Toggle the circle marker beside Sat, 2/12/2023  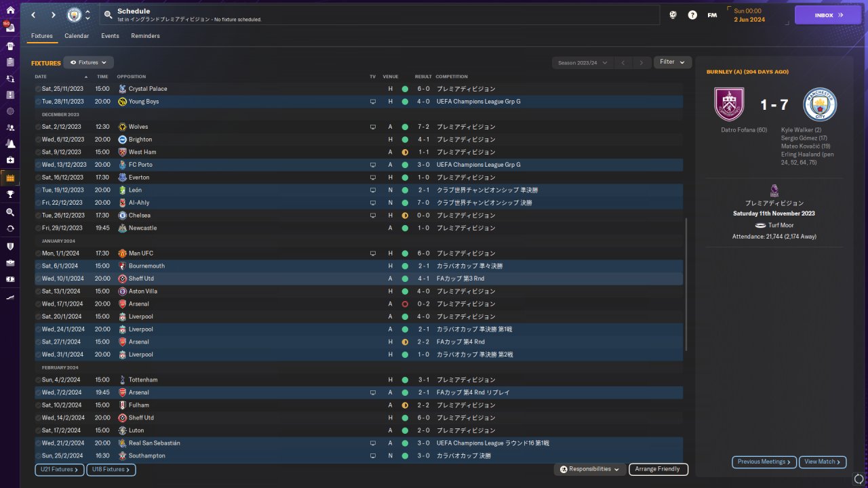pyautogui.click(x=38, y=127)
